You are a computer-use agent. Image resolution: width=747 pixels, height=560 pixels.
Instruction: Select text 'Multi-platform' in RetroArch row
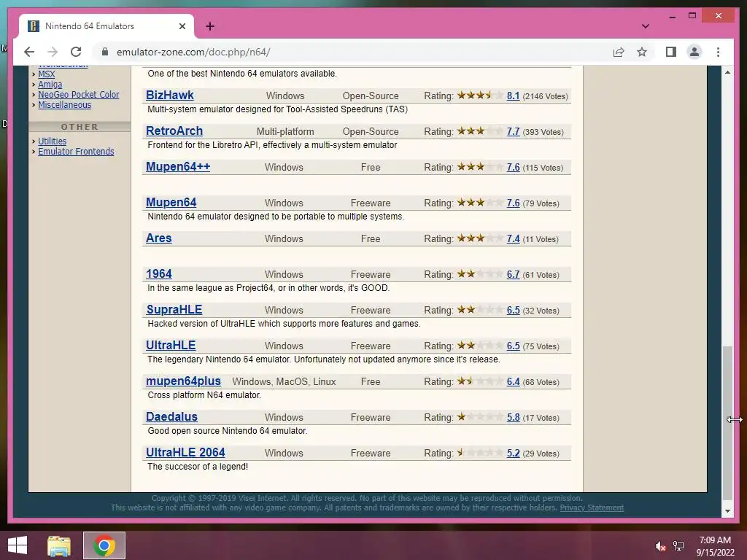(285, 131)
